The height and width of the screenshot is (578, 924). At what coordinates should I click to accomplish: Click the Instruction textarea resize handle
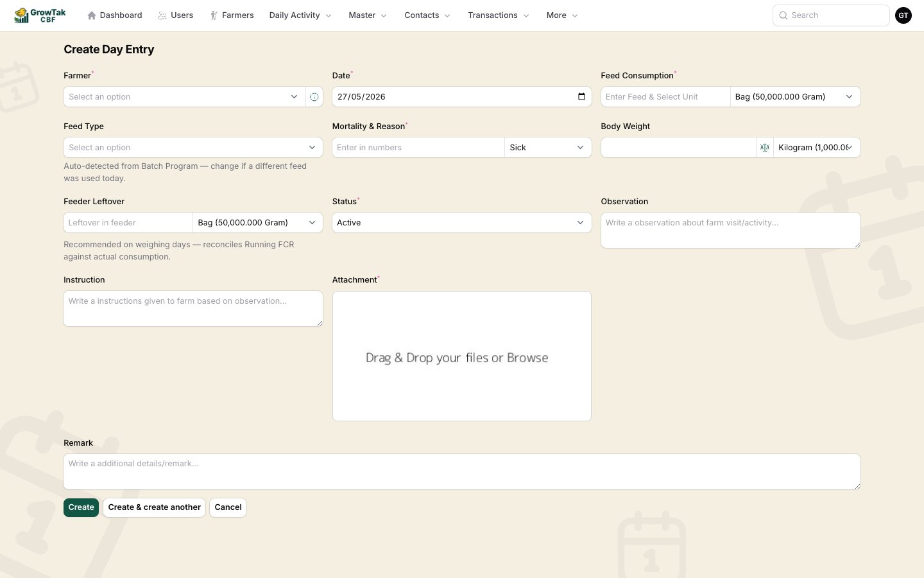click(319, 322)
